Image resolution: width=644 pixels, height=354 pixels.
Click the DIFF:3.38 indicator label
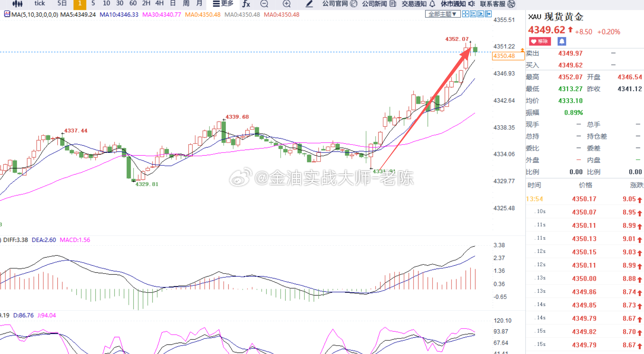click(x=16, y=240)
